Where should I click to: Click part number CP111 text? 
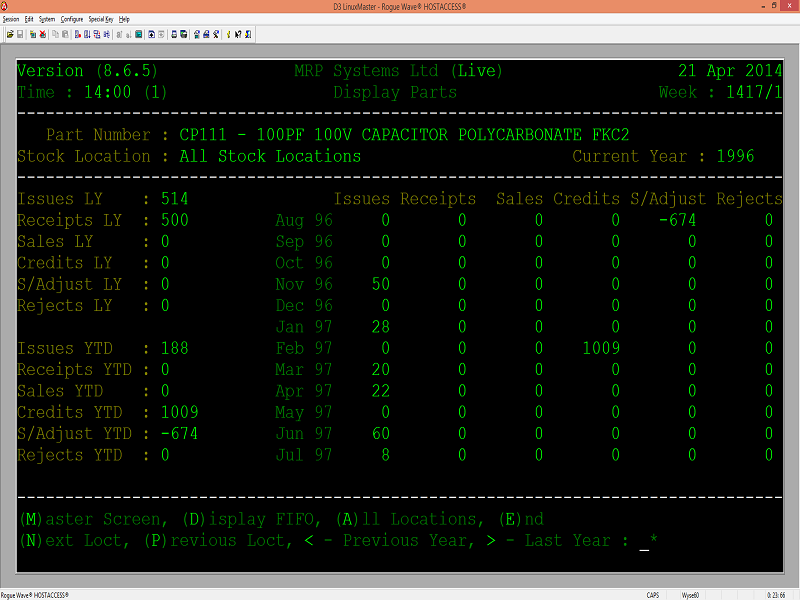tap(203, 135)
